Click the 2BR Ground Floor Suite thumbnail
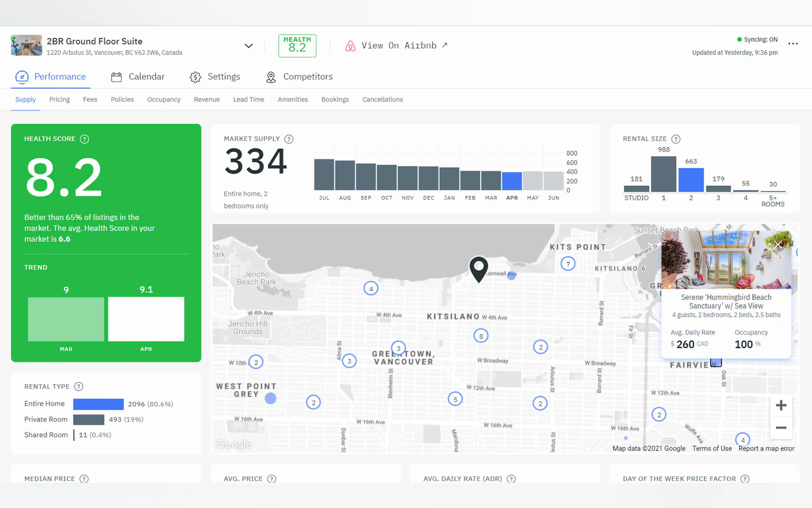Screen dimensions: 812x508 point(27,45)
